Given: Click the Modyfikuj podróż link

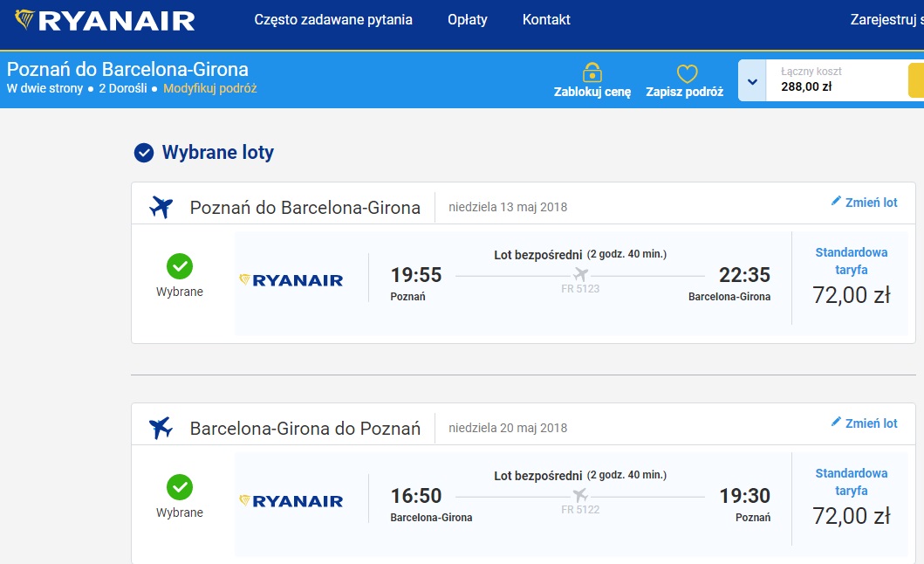Looking at the screenshot, I should [209, 88].
